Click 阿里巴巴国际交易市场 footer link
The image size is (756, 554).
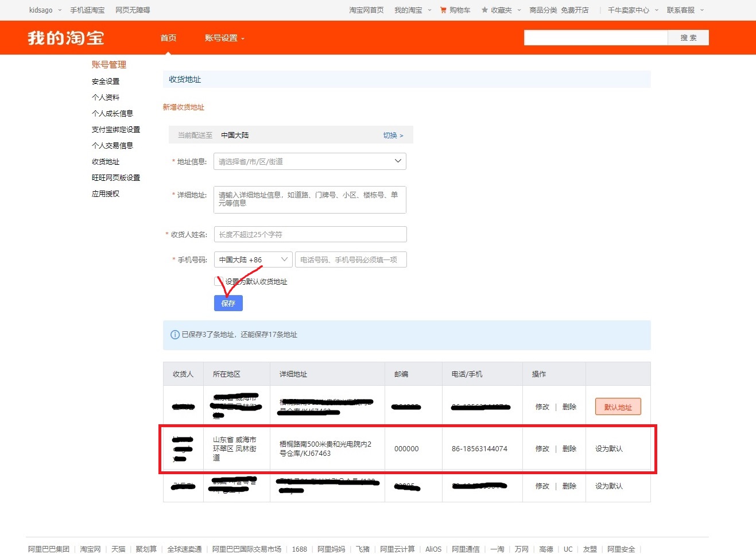tap(247, 549)
